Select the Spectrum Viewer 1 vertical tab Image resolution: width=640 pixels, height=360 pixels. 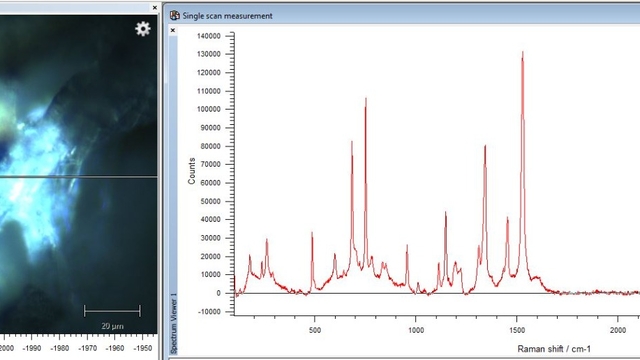tap(173, 323)
